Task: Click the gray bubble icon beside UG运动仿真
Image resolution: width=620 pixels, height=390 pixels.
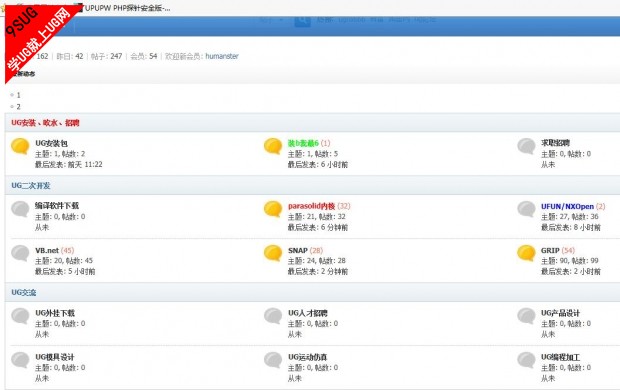Action: coord(273,360)
